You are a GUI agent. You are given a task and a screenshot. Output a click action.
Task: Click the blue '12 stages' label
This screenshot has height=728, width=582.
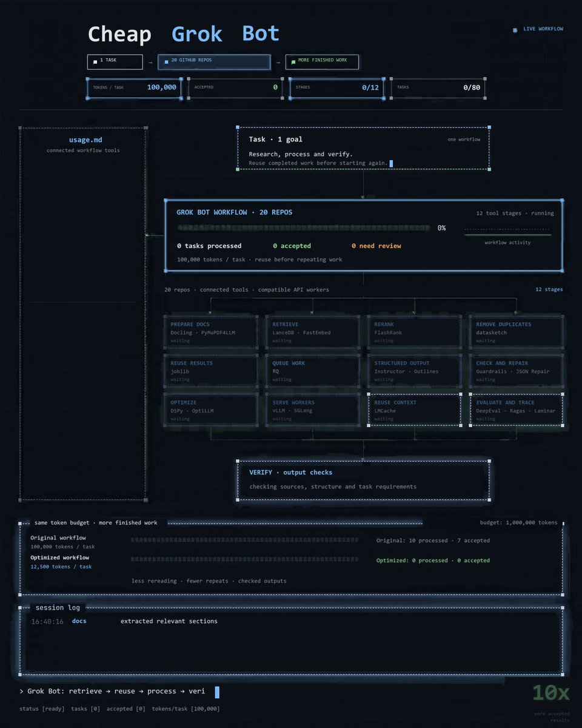coord(549,289)
